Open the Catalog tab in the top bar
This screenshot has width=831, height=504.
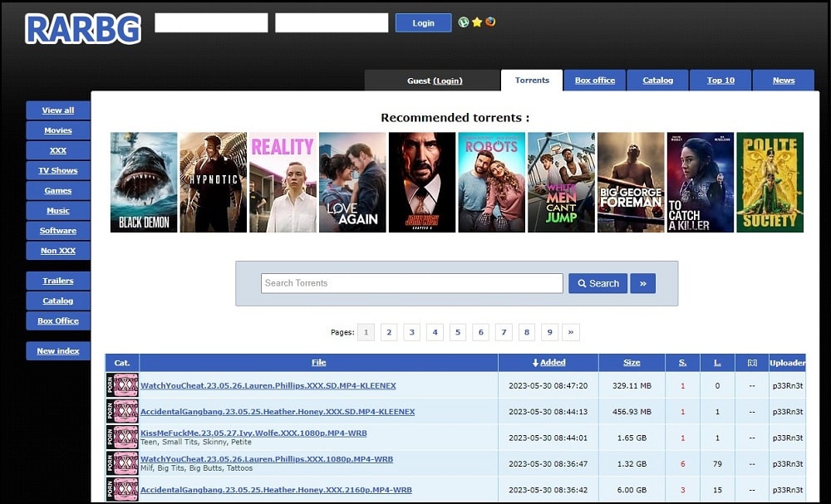[657, 81]
